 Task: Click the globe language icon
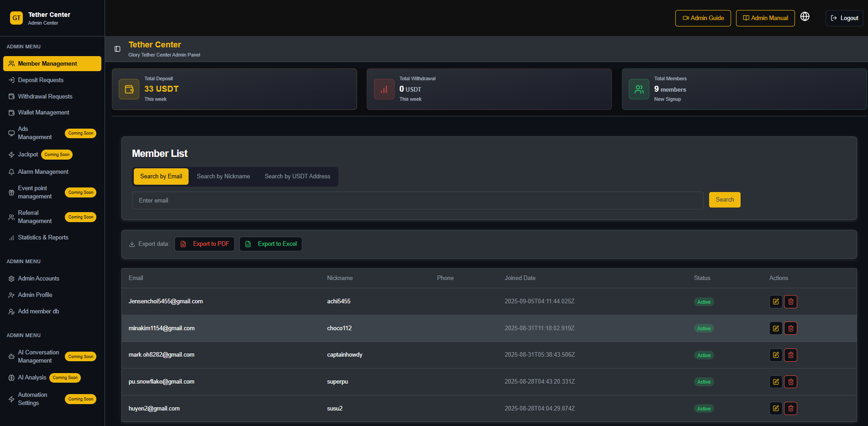coord(805,17)
